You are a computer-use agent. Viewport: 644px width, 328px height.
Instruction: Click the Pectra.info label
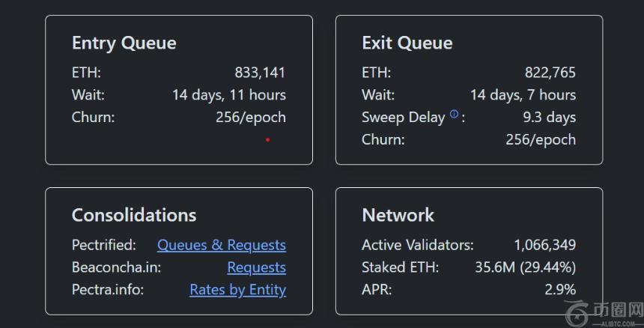coord(107,290)
